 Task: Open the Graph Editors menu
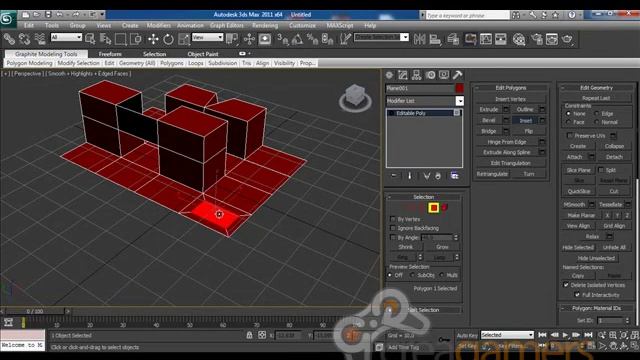[227, 25]
